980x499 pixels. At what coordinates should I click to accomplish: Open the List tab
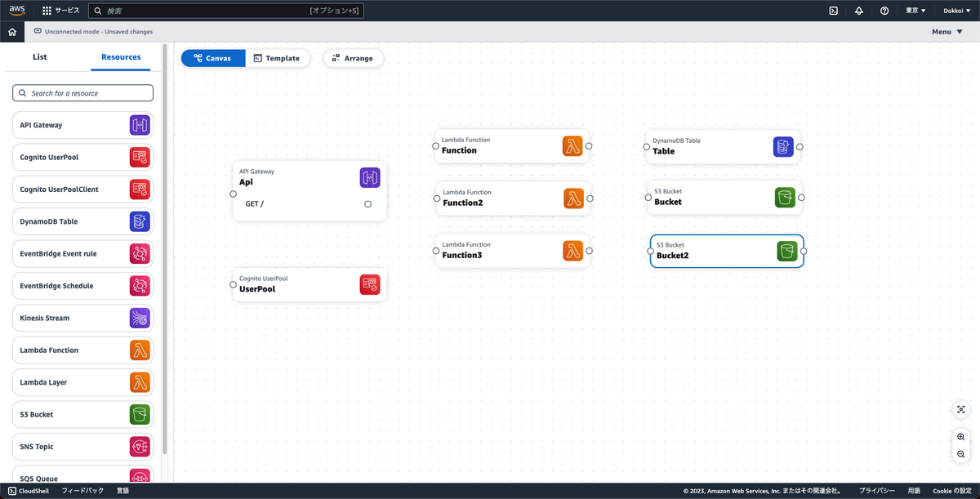[40, 57]
